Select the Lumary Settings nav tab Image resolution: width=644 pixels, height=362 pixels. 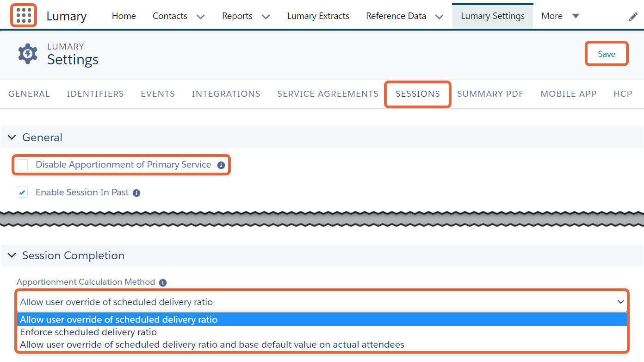pos(493,16)
